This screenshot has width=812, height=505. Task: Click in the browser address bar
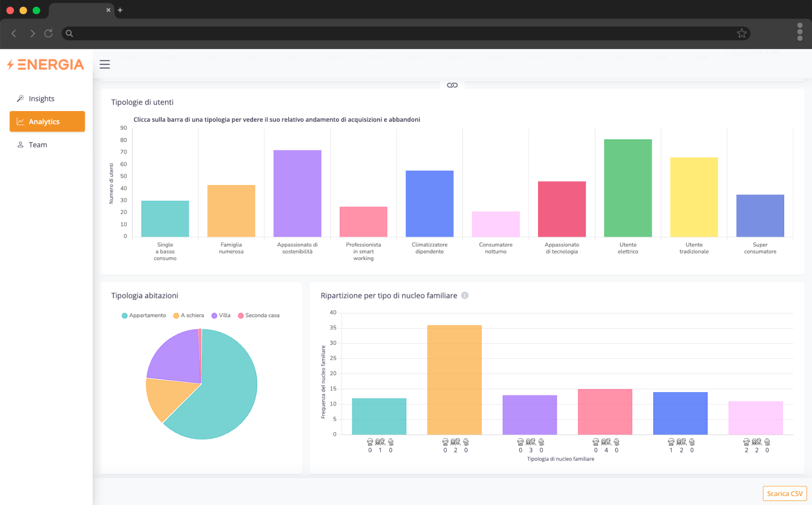click(403, 33)
